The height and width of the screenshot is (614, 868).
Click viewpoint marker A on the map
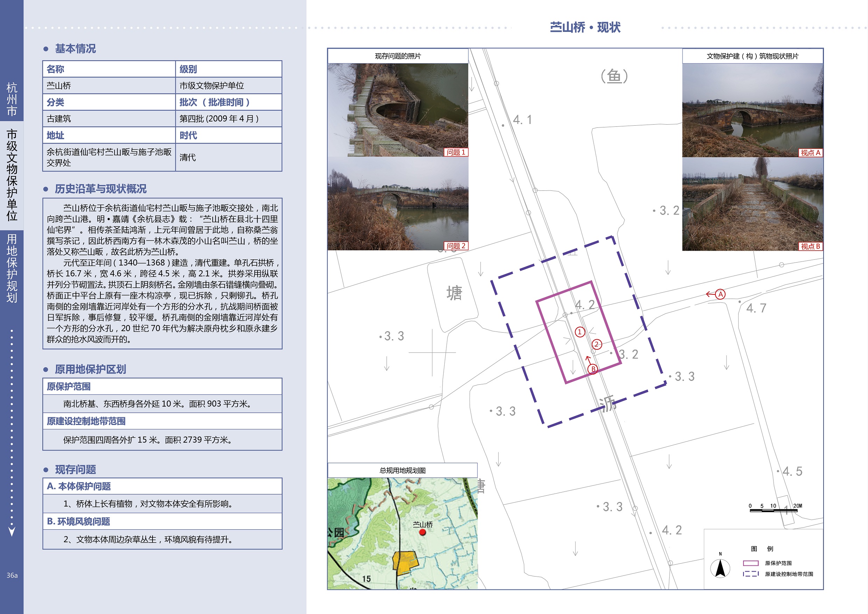721,294
